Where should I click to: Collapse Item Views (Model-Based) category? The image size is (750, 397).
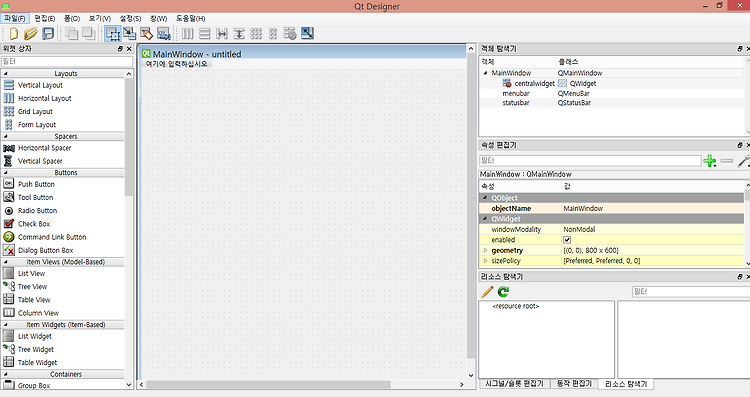(6, 262)
